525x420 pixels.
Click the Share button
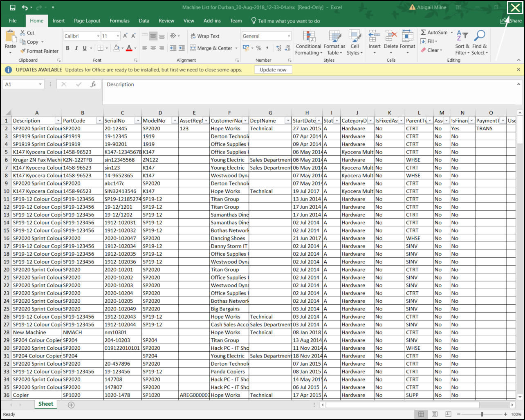click(x=512, y=21)
